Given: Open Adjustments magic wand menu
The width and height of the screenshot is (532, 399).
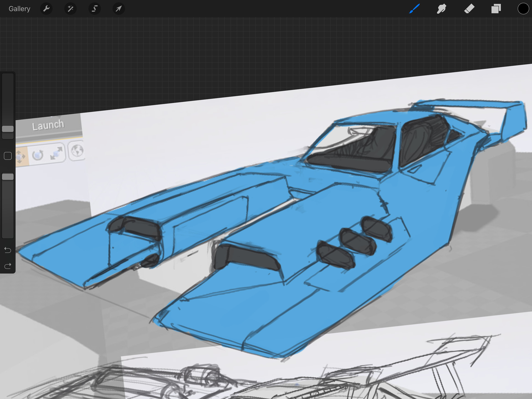Looking at the screenshot, I should [x=70, y=9].
